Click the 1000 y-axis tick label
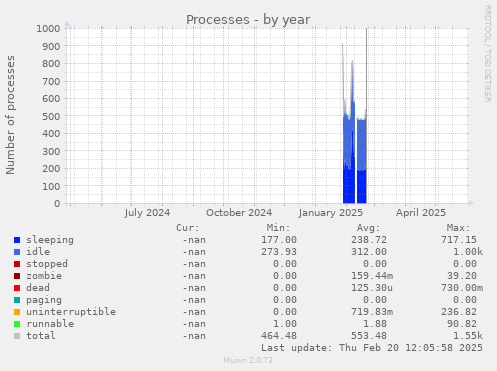 coord(48,29)
